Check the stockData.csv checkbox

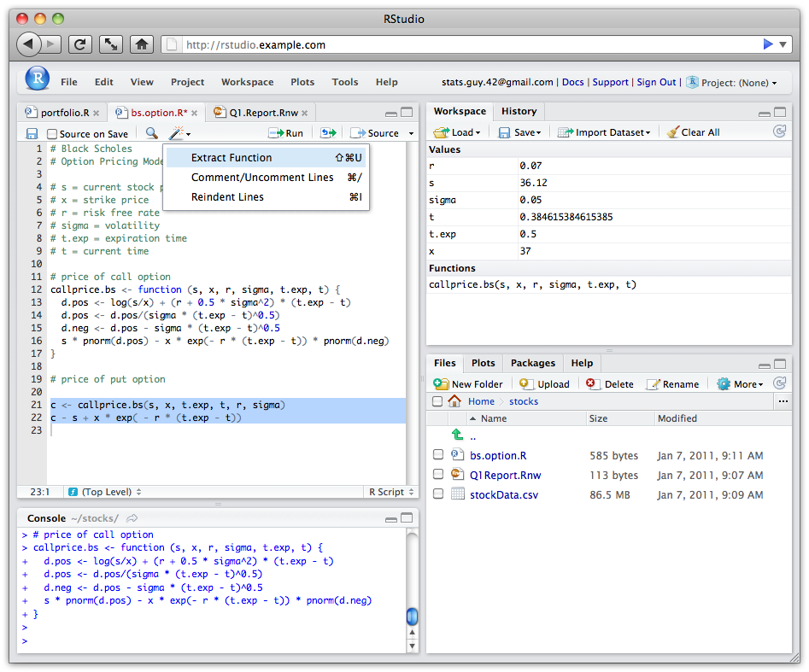point(438,494)
